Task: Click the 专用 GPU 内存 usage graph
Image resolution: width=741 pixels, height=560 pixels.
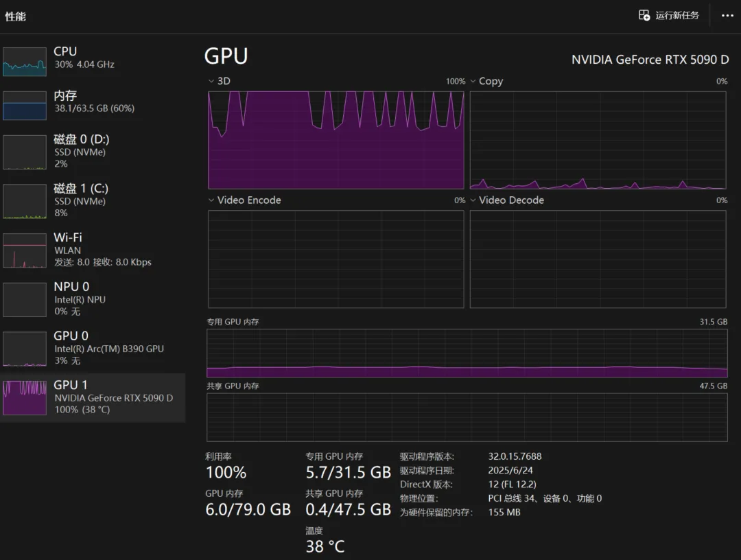Action: coord(467,353)
